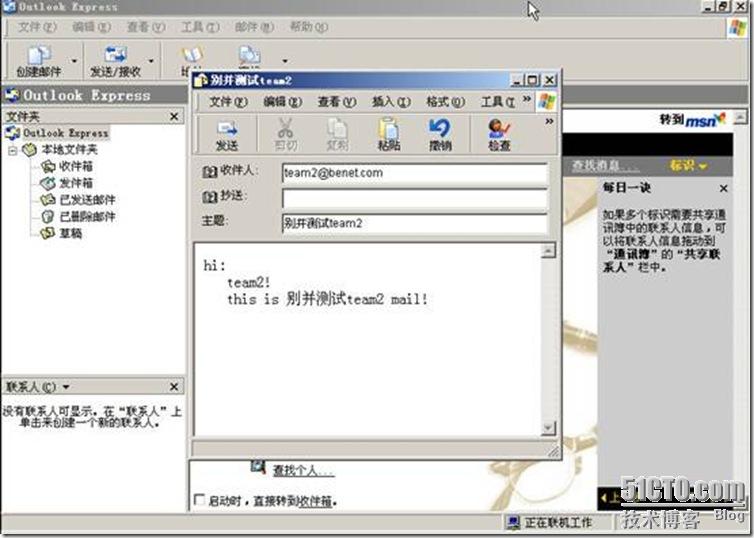
Task: Open File (文件) menu in main Outlook window
Action: tap(37, 27)
